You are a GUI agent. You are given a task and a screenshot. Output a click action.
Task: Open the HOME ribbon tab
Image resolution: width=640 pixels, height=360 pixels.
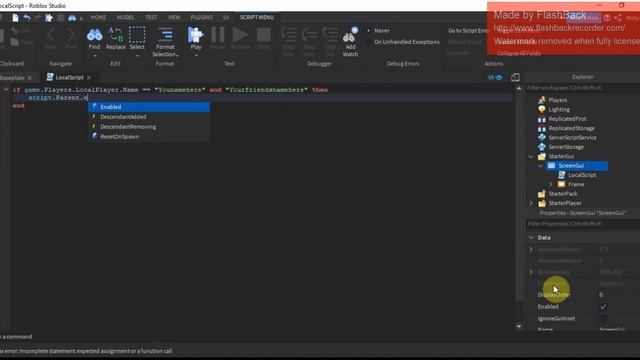[98, 18]
